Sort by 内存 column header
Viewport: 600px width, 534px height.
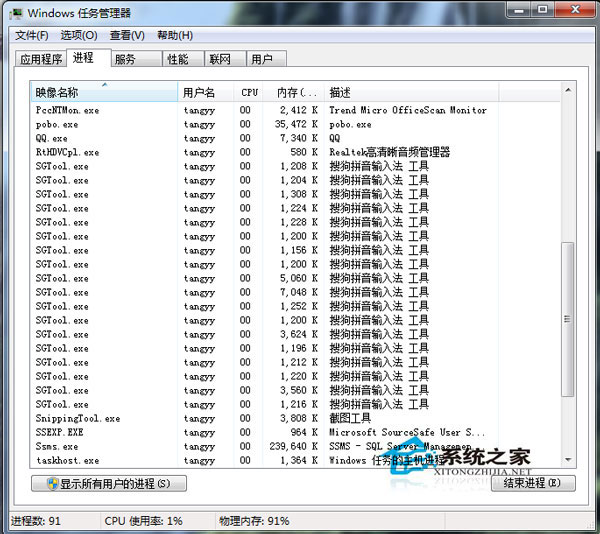(294, 92)
